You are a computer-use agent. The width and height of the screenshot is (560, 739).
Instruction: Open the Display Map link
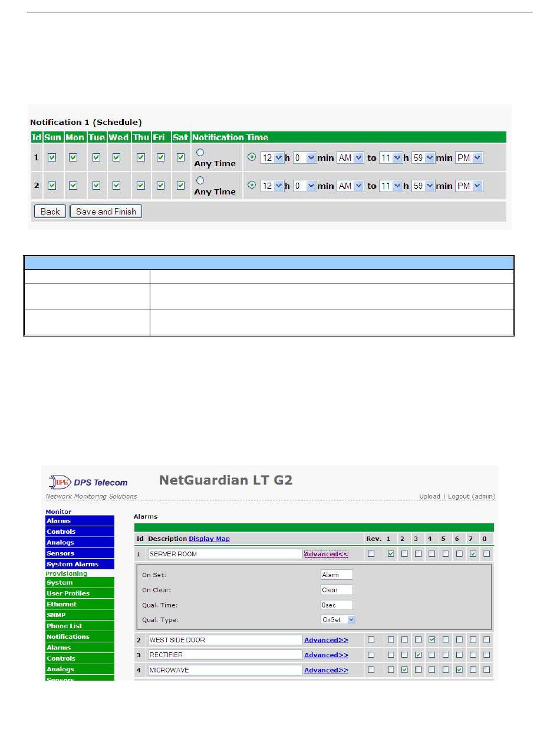click(x=209, y=539)
